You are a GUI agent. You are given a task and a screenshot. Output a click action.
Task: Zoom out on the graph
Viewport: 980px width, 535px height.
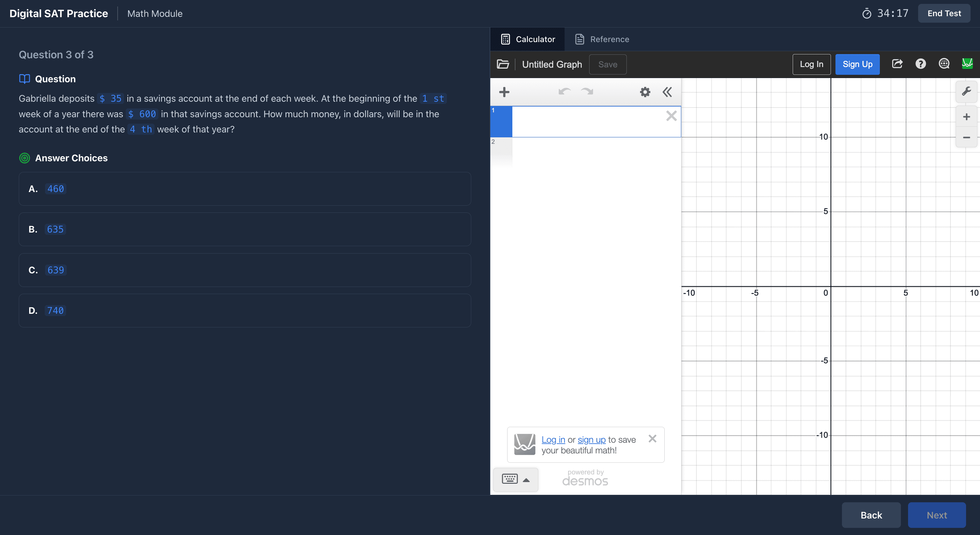click(966, 137)
